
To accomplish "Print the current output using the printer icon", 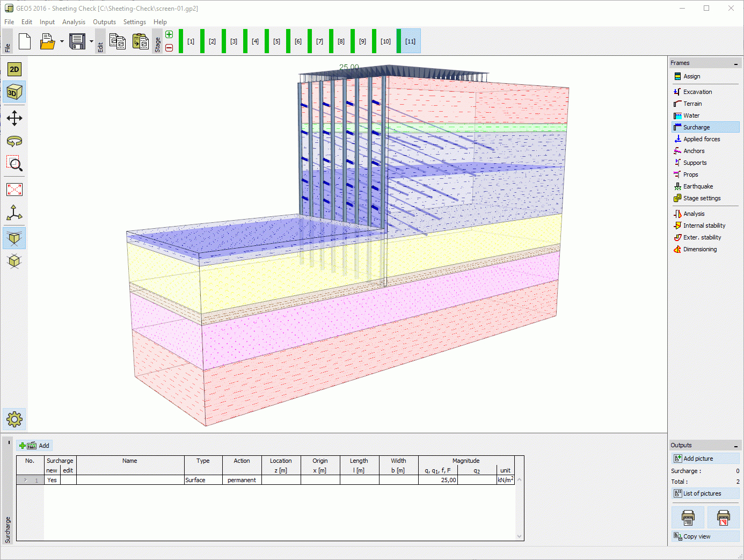I will pos(688,517).
